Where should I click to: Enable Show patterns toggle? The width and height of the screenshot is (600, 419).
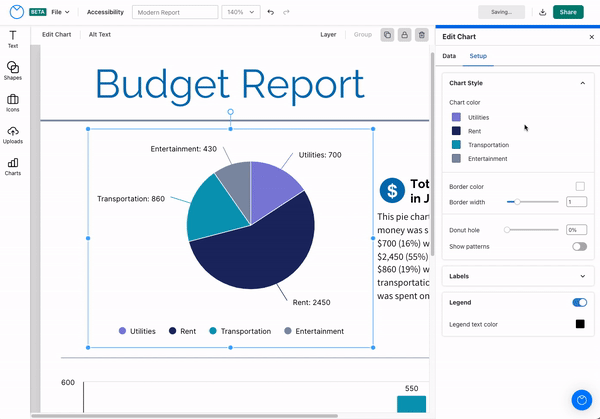click(579, 246)
